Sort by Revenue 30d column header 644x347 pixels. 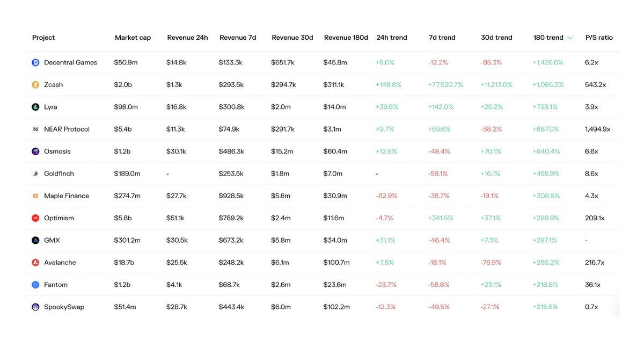(x=292, y=38)
